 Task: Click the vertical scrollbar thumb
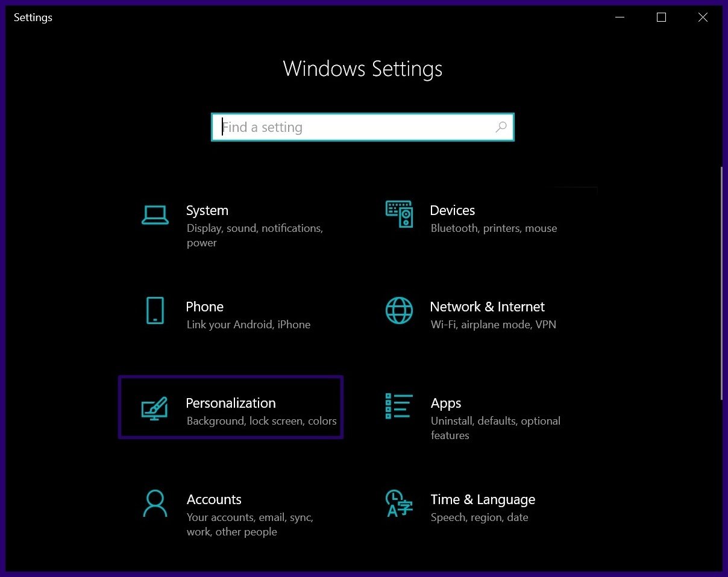pos(721,283)
